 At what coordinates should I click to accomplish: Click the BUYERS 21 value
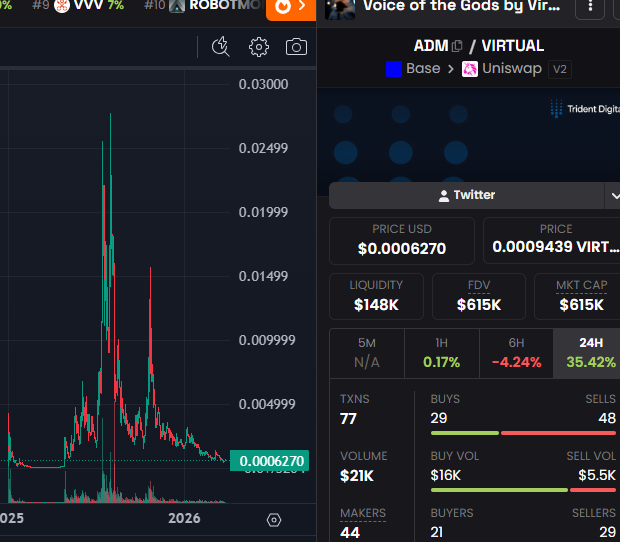tap(437, 532)
